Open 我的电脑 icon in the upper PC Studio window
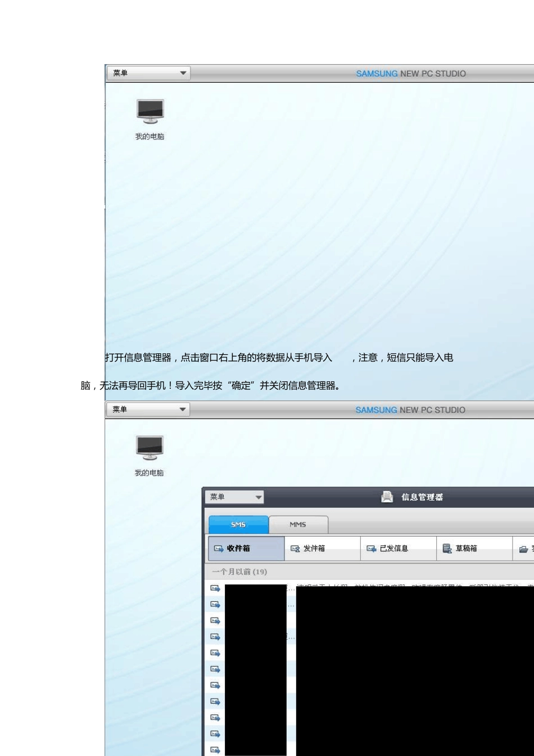Viewport: 534px width, 756px height. pos(150,119)
